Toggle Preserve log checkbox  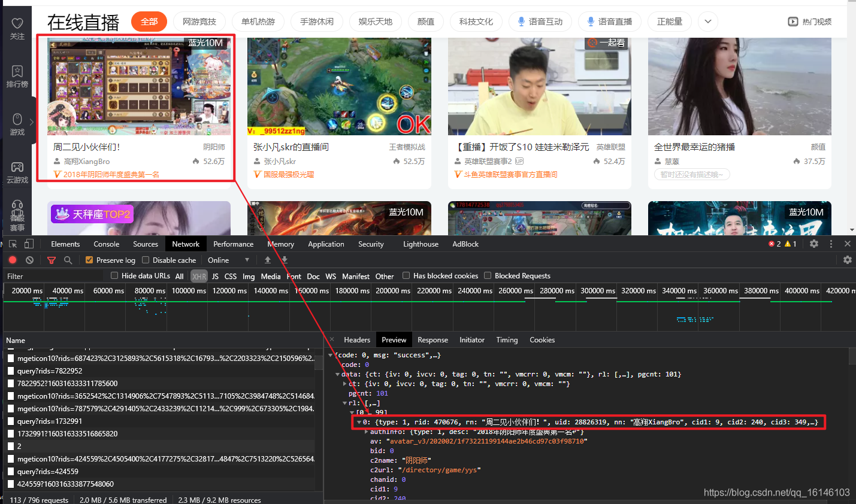click(89, 260)
